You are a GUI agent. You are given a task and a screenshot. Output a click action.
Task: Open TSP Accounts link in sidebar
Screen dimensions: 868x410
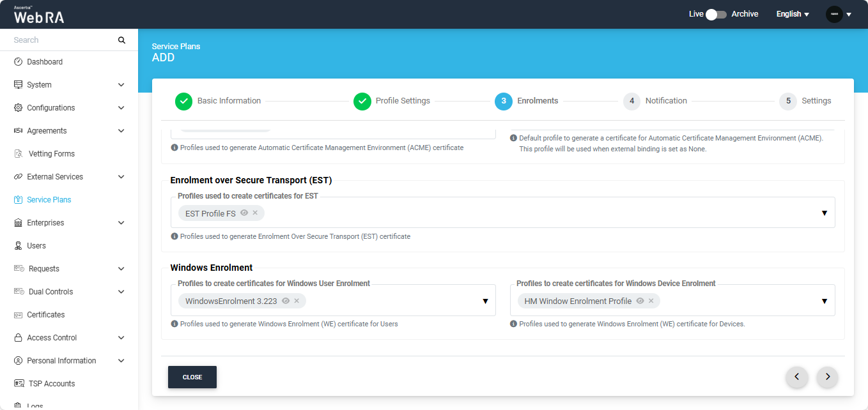pyautogui.click(x=52, y=384)
